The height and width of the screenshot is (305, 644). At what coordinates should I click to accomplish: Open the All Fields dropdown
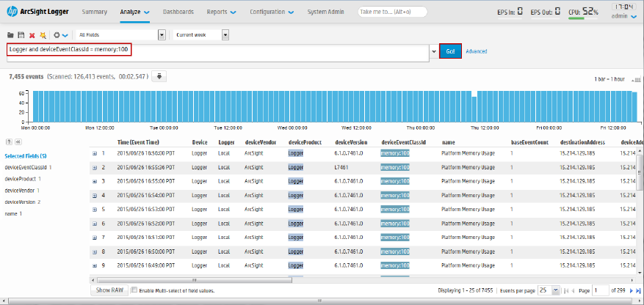pyautogui.click(x=161, y=35)
